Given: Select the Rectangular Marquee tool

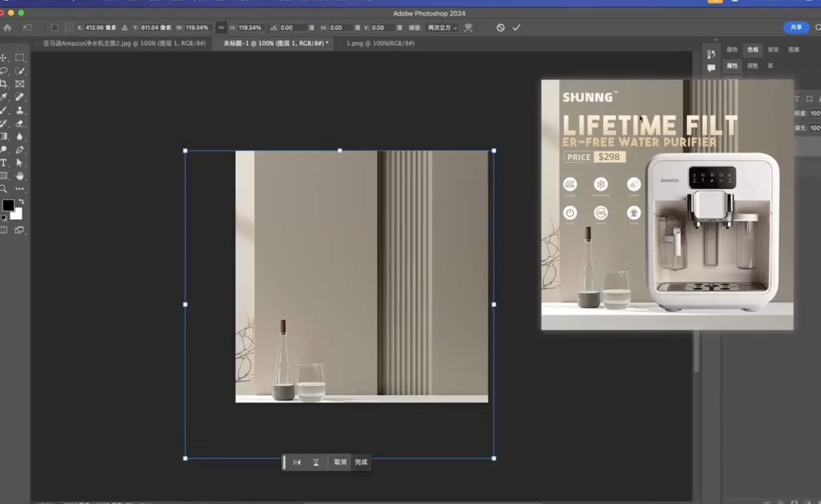Looking at the screenshot, I should point(20,58).
